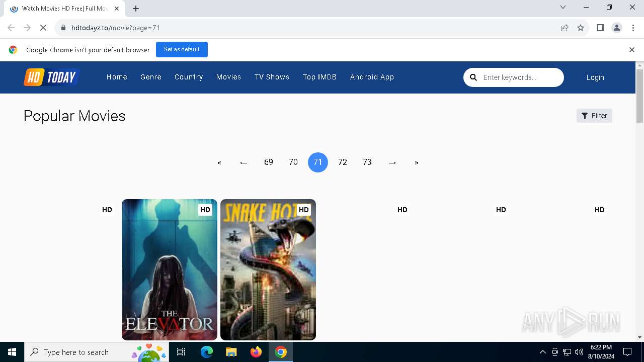Jump to first page of results
The width and height of the screenshot is (644, 362).
[219, 162]
